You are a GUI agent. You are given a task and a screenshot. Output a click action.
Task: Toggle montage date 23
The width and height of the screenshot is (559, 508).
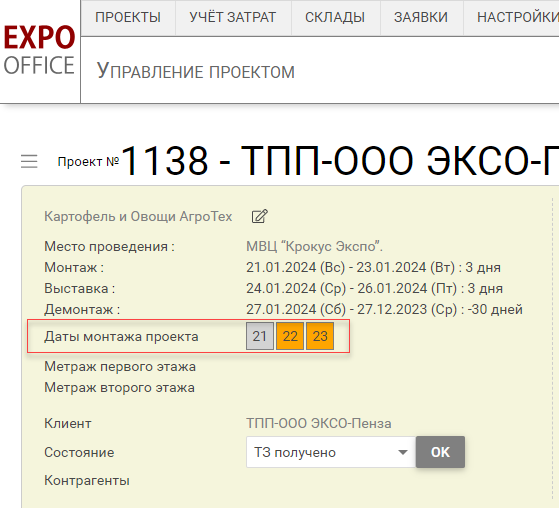pos(320,336)
